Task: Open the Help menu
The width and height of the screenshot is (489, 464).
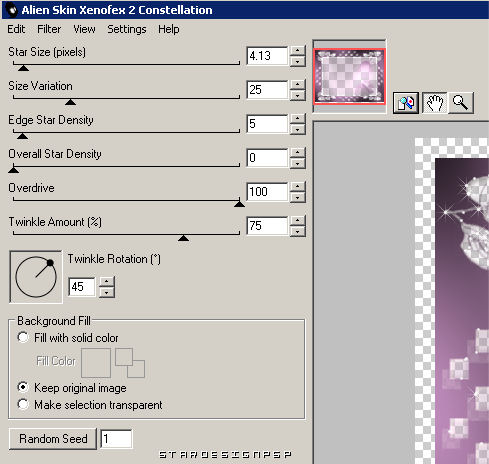Action: pyautogui.click(x=169, y=29)
